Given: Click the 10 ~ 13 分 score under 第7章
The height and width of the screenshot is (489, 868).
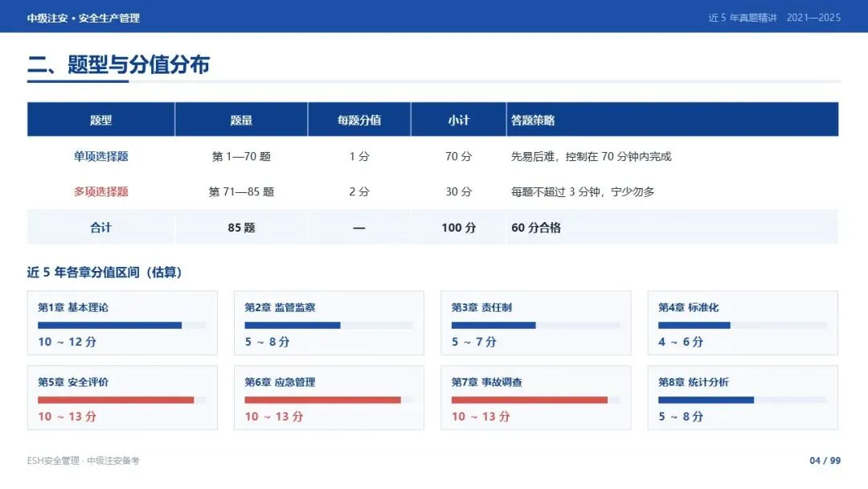Looking at the screenshot, I should pos(481,417).
